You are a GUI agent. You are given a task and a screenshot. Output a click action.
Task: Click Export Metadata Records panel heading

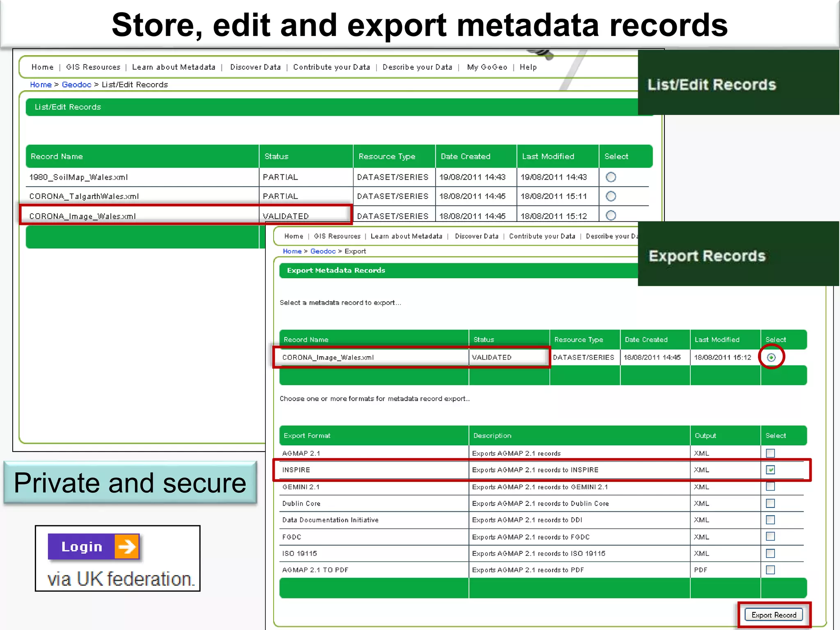336,270
